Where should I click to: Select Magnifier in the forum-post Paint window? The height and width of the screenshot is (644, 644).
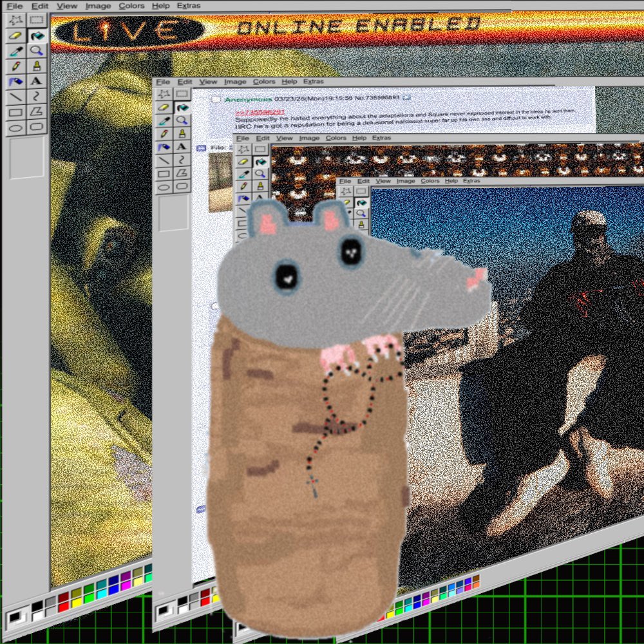182,120
